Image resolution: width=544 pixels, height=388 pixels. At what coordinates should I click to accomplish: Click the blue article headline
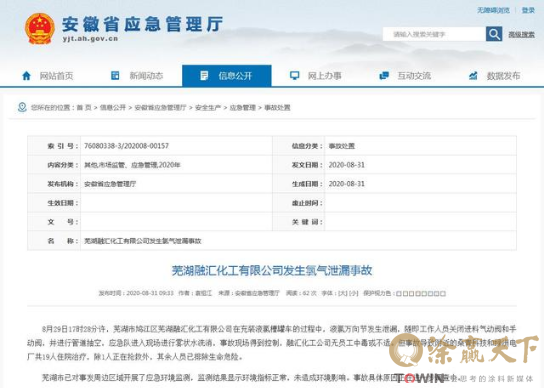coord(272,270)
